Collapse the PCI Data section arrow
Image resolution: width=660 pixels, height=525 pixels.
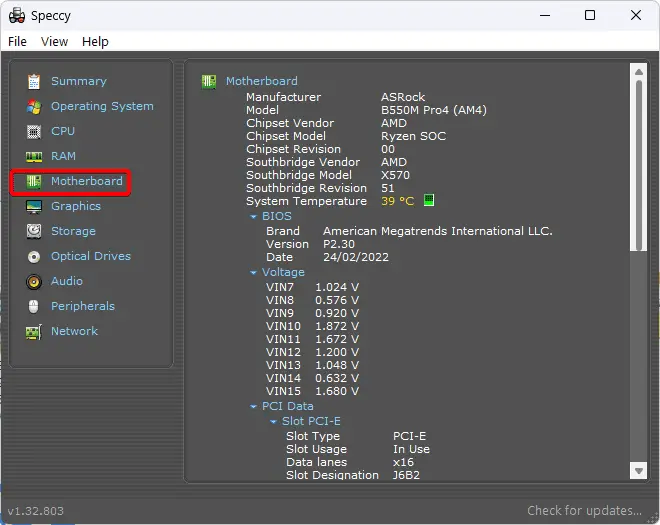coord(253,407)
